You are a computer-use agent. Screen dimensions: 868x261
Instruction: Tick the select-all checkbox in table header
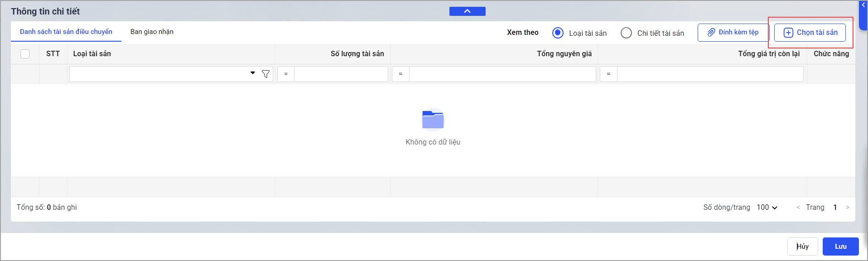coord(25,54)
